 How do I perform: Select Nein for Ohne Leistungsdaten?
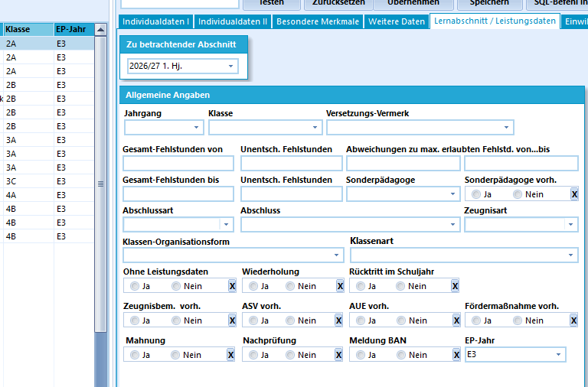[187, 286]
